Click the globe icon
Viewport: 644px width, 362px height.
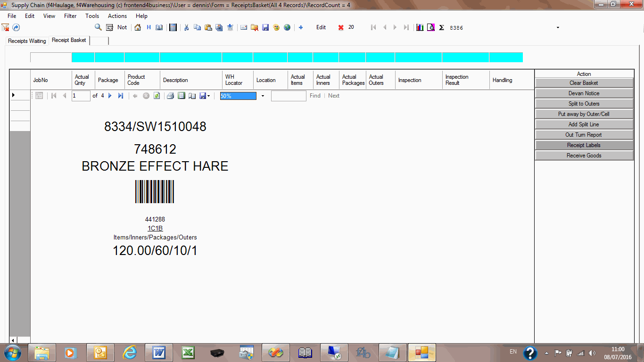(x=287, y=27)
